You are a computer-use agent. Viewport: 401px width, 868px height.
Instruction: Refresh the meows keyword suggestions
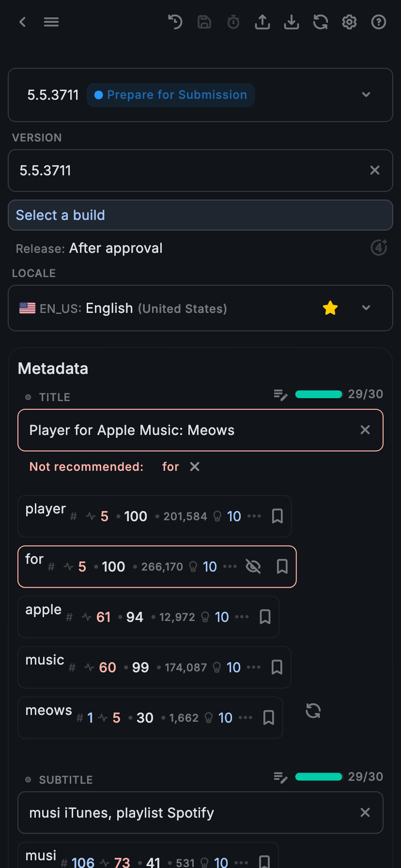coord(313,710)
